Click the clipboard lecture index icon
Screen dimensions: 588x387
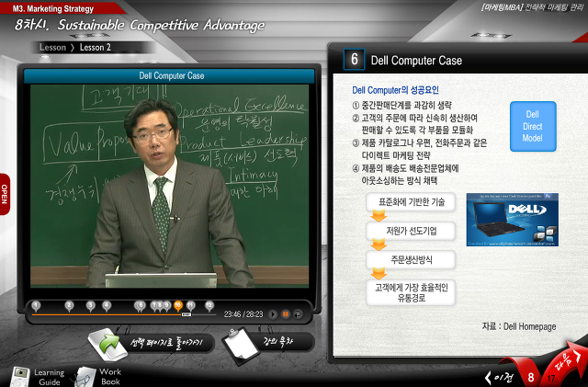241,346
